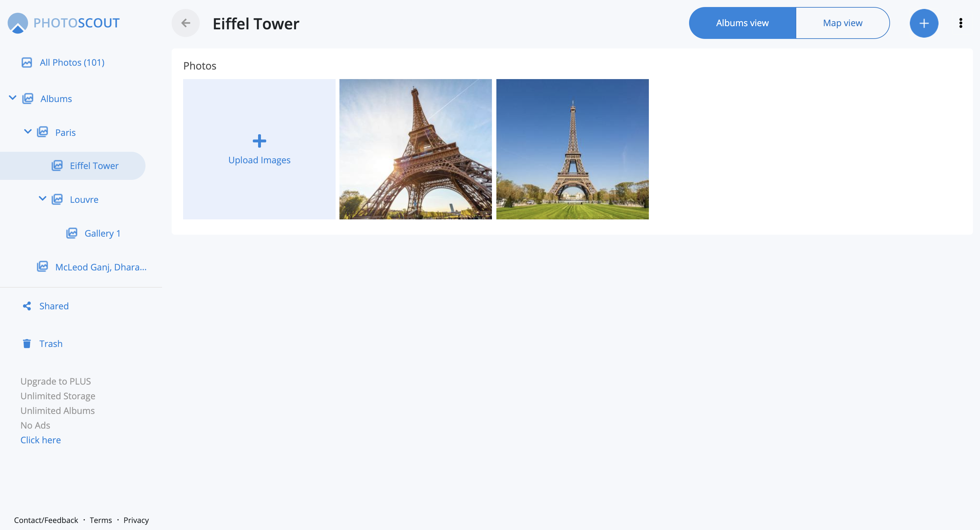Click the back arrow next to Eiffel Tower
This screenshot has width=980, height=530.
[186, 23]
